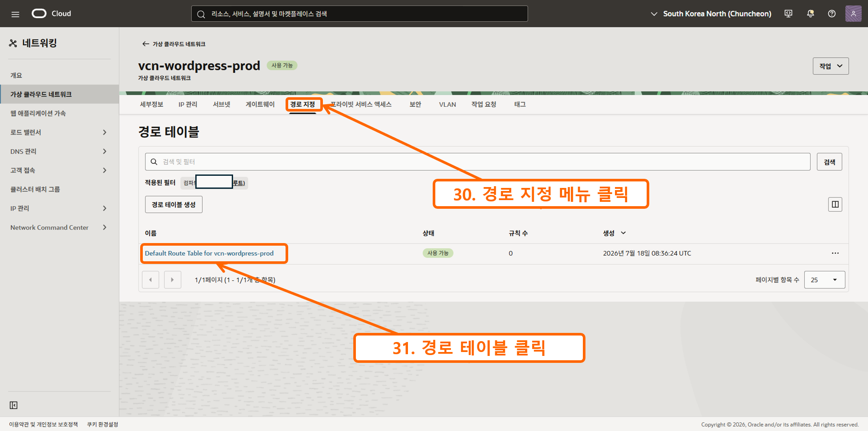The height and width of the screenshot is (431, 868).
Task: Sort by the 생성 column chevron
Action: pyautogui.click(x=623, y=233)
